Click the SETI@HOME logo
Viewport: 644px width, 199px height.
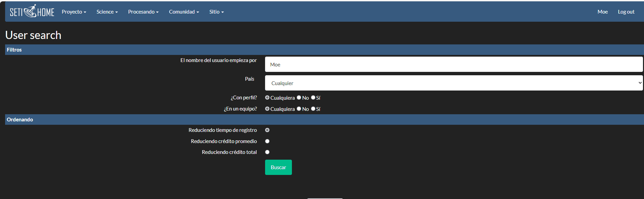[32, 12]
